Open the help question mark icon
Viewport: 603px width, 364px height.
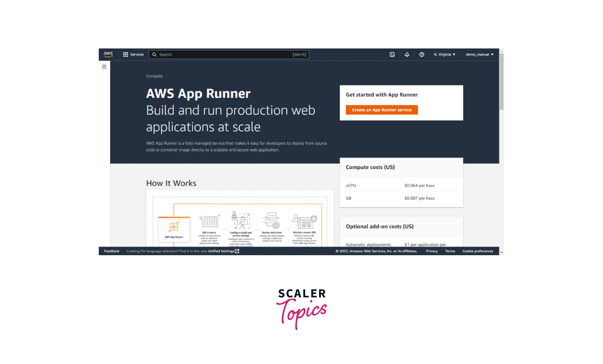422,55
